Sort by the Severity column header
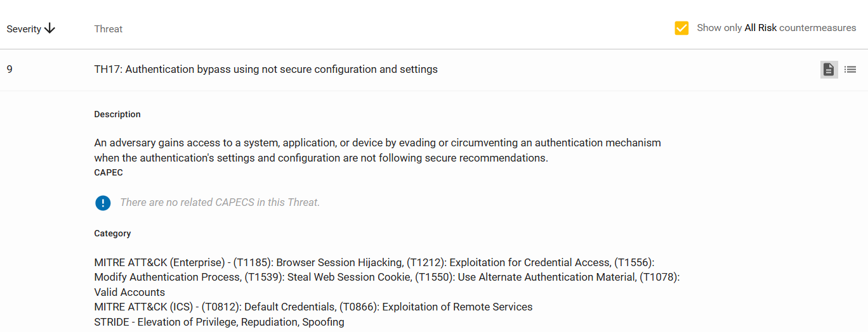The image size is (868, 332). (x=24, y=29)
